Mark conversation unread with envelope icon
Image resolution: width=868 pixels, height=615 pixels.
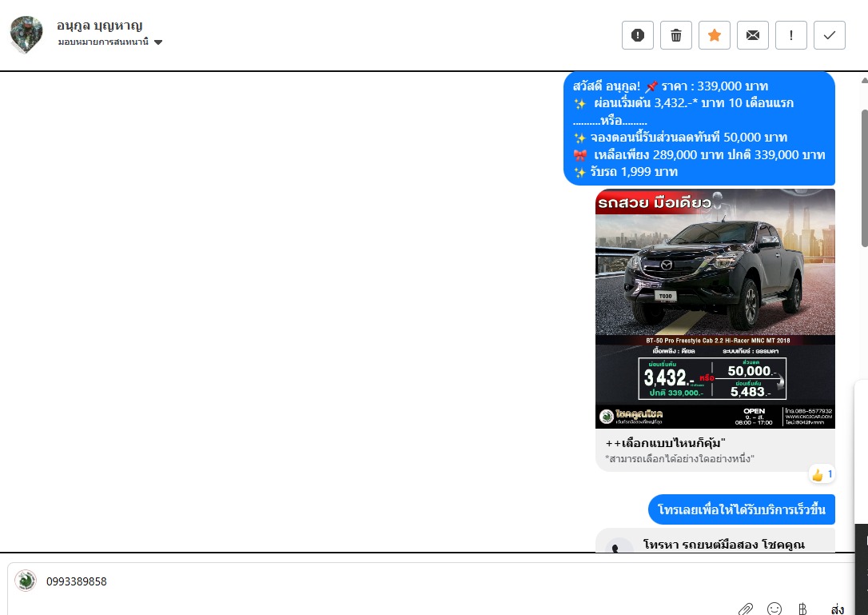[753, 35]
